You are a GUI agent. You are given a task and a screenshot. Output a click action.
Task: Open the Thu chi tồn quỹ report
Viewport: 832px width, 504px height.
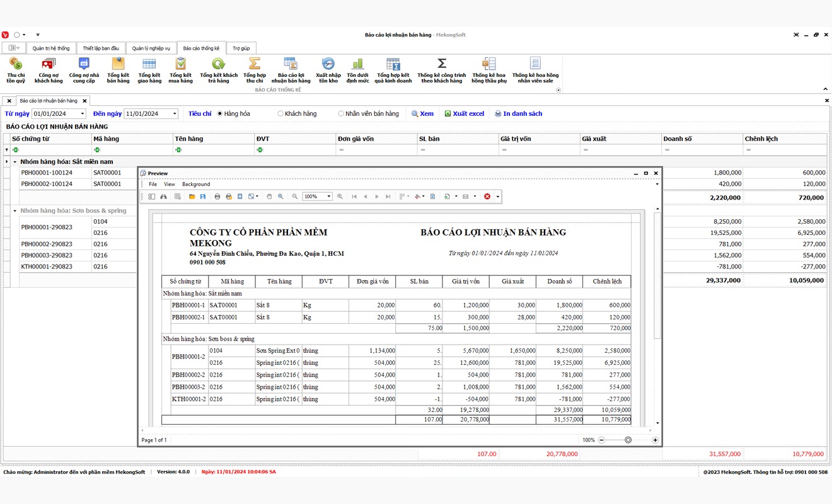coord(15,71)
